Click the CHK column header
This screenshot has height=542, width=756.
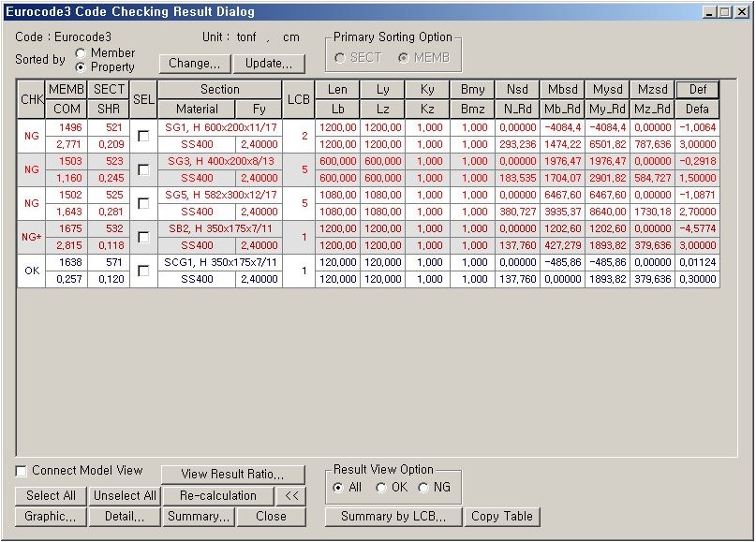tap(31, 99)
